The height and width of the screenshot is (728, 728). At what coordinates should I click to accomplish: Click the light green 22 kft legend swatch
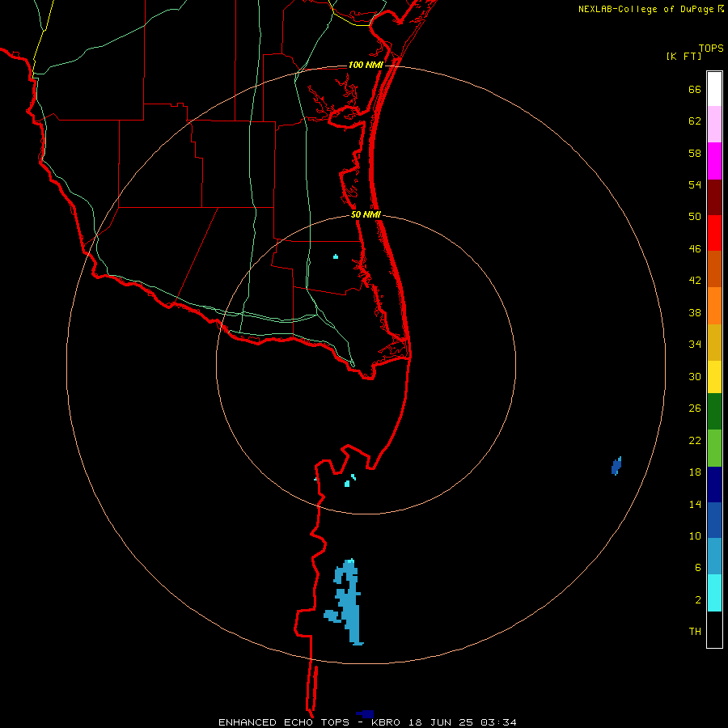[714, 448]
